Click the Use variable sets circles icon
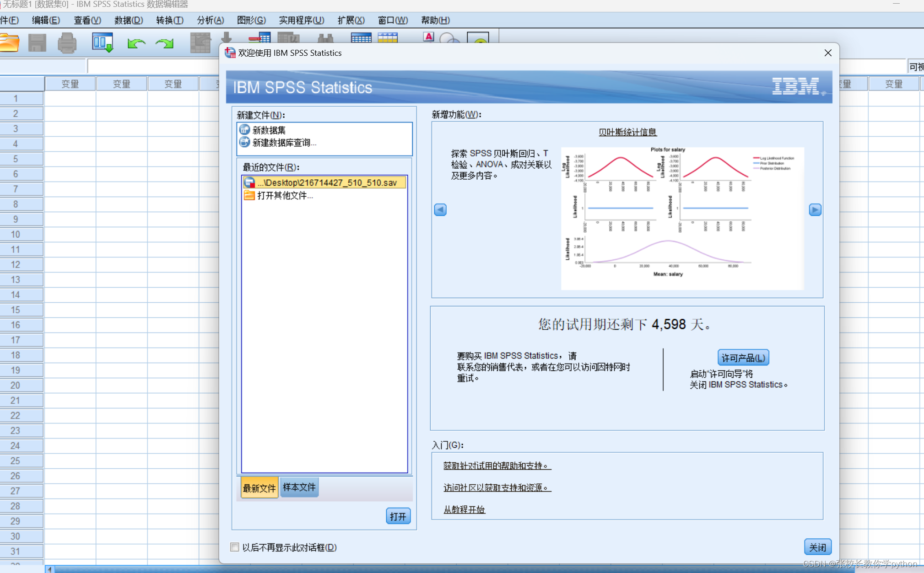924x573 pixels. tap(449, 38)
